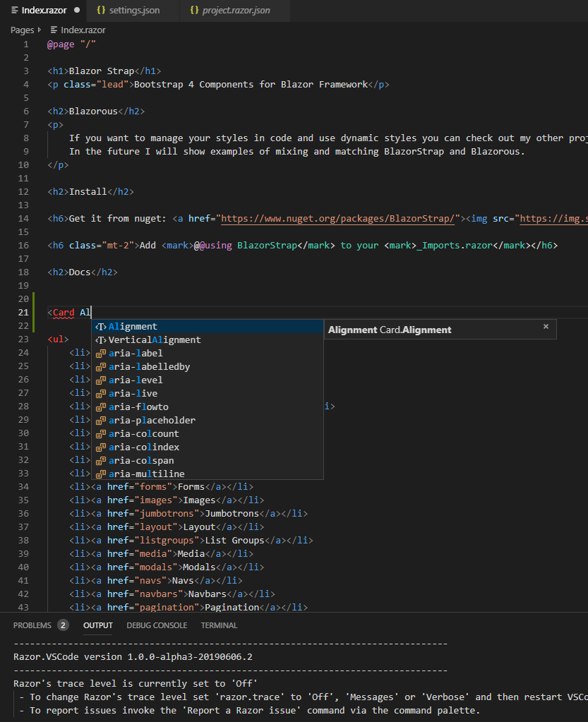This screenshot has height=722, width=588.
Task: Click the property icon beside aria-level
Action: 100,380
